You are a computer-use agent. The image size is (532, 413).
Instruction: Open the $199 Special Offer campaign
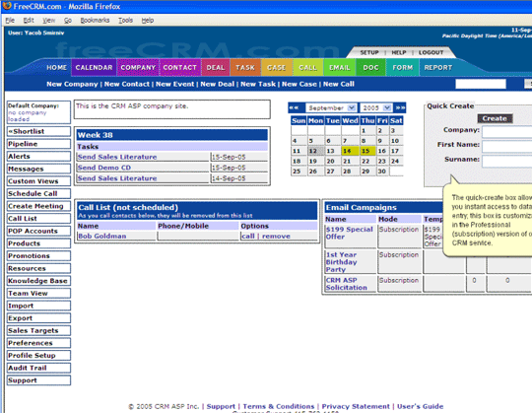349,233
